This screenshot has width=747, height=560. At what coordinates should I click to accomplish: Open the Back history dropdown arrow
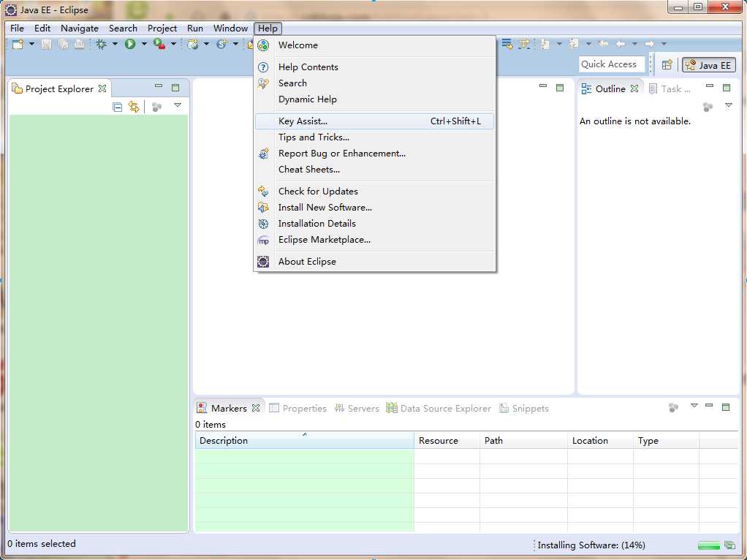(634, 44)
